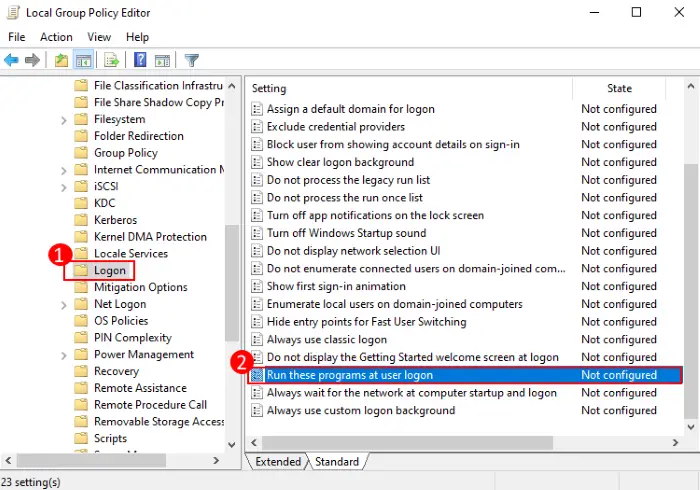The height and width of the screenshot is (490, 700).
Task: Toggle the Show/Hide Action Pane icon
Action: (162, 60)
